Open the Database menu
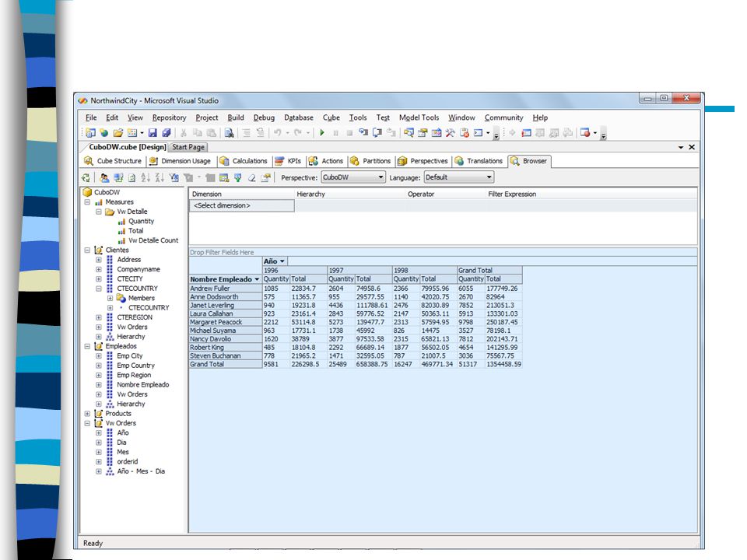 tap(299, 117)
